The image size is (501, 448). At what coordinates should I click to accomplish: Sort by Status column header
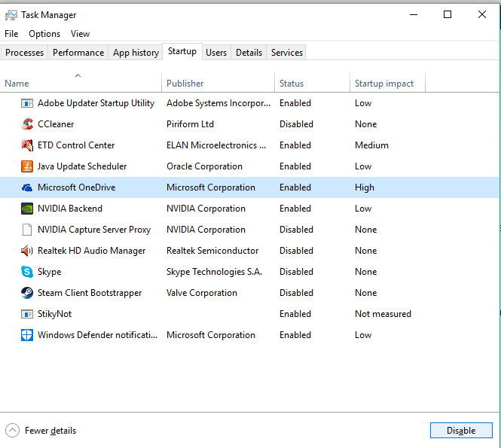(292, 84)
